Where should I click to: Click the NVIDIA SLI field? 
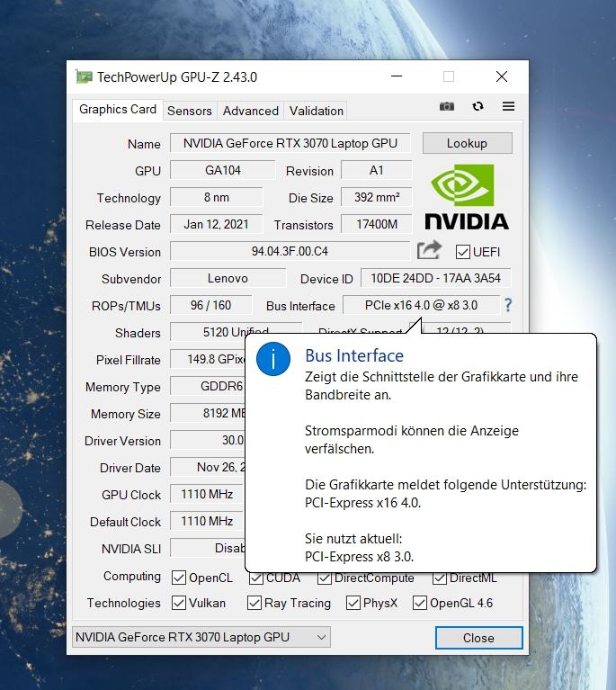click(x=208, y=548)
